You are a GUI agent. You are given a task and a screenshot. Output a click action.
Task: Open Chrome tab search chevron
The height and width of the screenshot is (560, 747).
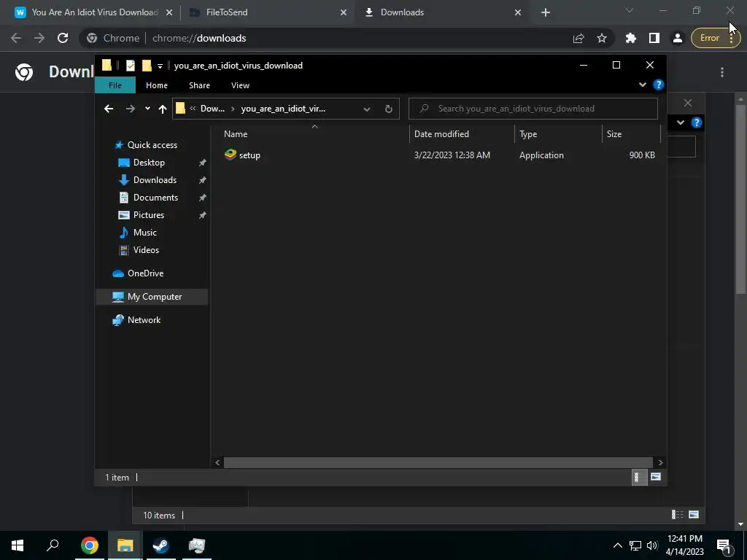pyautogui.click(x=630, y=10)
